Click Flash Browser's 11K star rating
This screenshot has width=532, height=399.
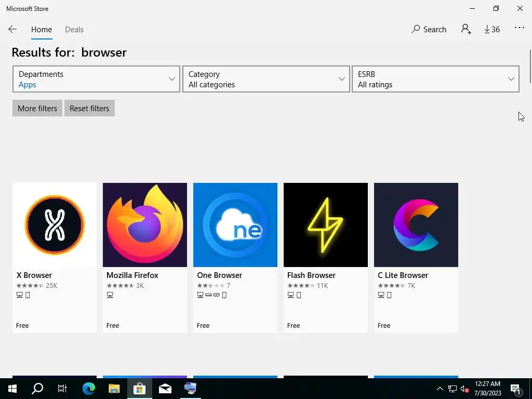(308, 286)
